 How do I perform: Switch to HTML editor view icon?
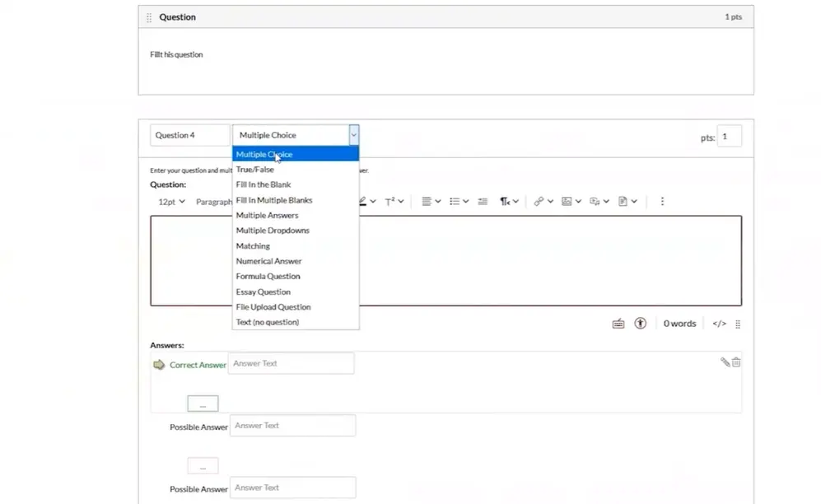point(719,324)
